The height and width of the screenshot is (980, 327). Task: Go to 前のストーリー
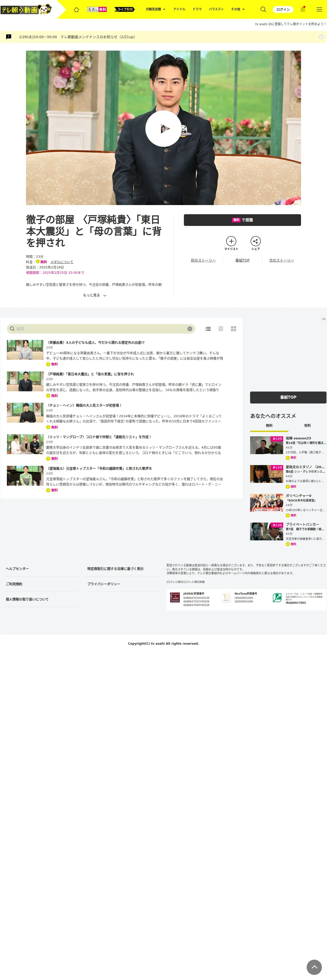203,260
